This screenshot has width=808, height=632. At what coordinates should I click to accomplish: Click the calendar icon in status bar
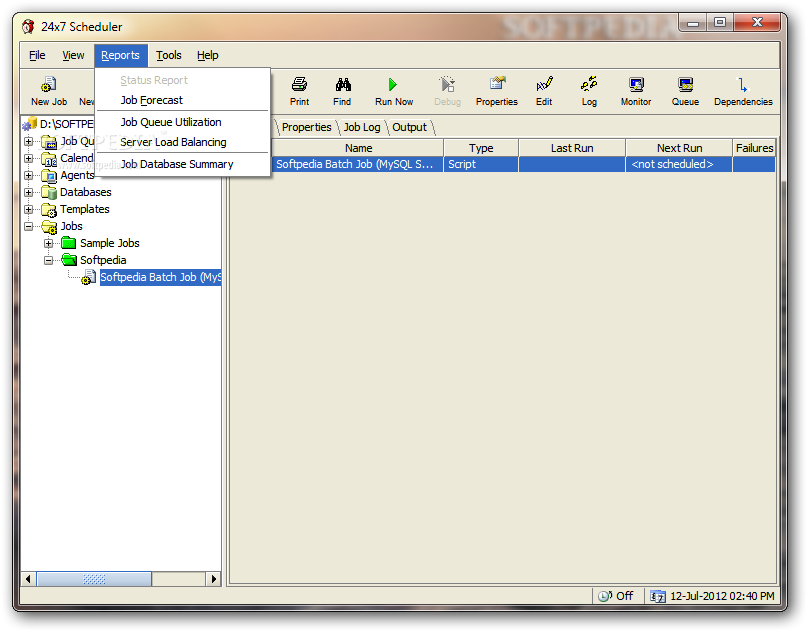click(658, 596)
